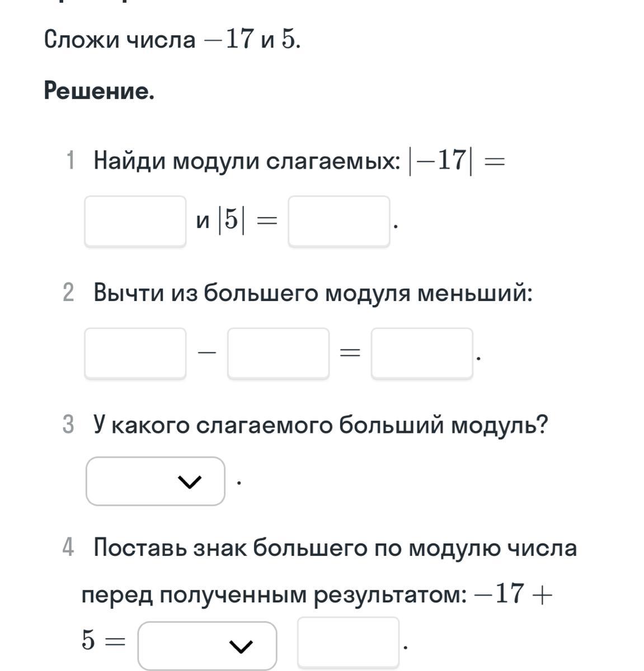Click the answer box for |−17|
This screenshot has width=644, height=671.
(x=135, y=221)
